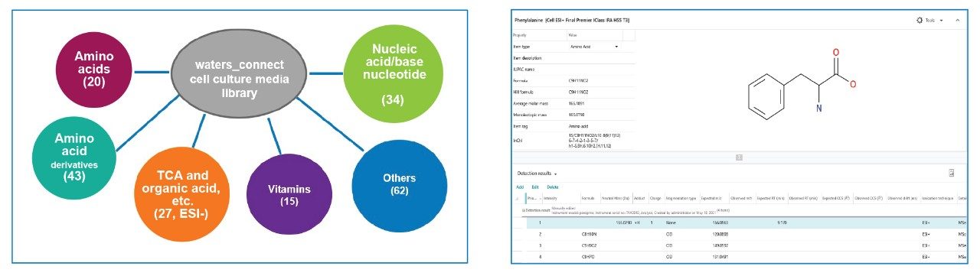Click the Item description field
Screen dimensions: 980x276
(x=601, y=58)
